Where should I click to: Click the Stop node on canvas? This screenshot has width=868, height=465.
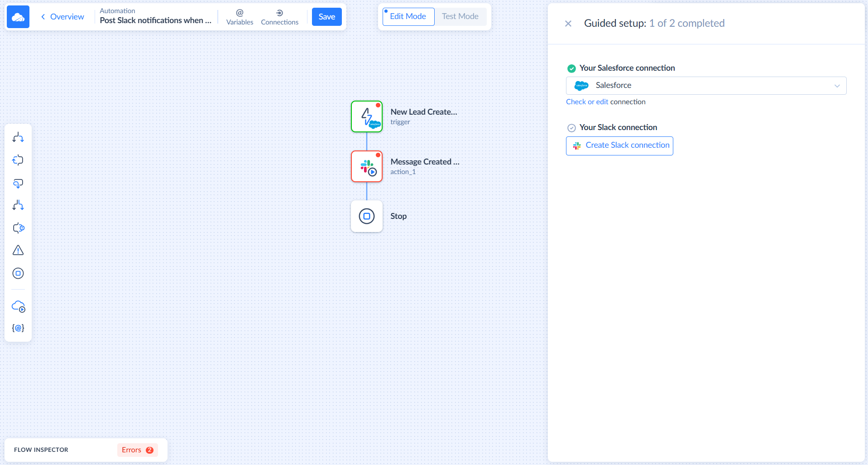[x=367, y=216]
